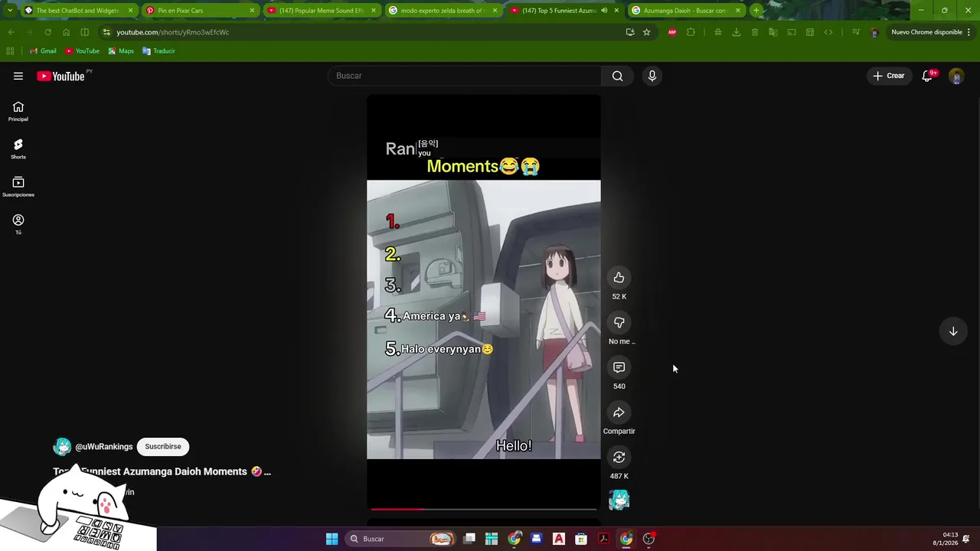Open the apps grid in bookmarks bar
This screenshot has height=551, width=980.
pyautogui.click(x=10, y=51)
